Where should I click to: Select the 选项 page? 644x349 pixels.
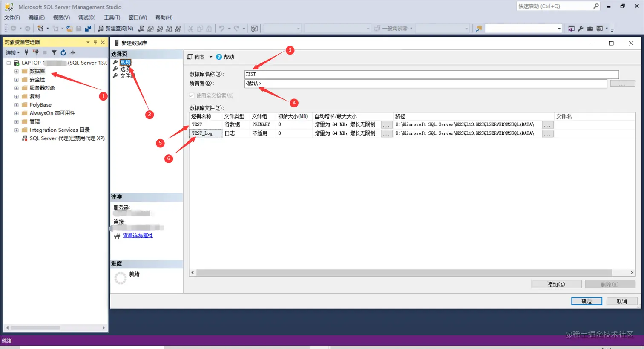click(x=125, y=69)
